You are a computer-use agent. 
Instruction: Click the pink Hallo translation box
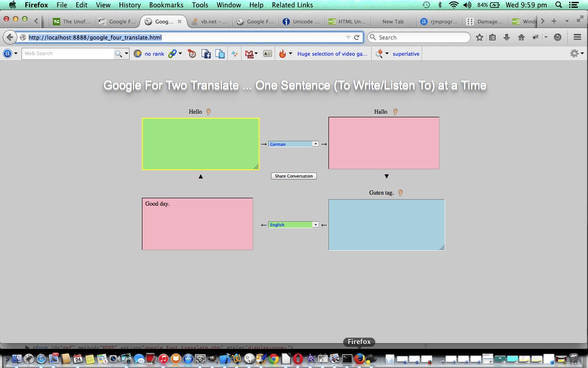tap(384, 143)
